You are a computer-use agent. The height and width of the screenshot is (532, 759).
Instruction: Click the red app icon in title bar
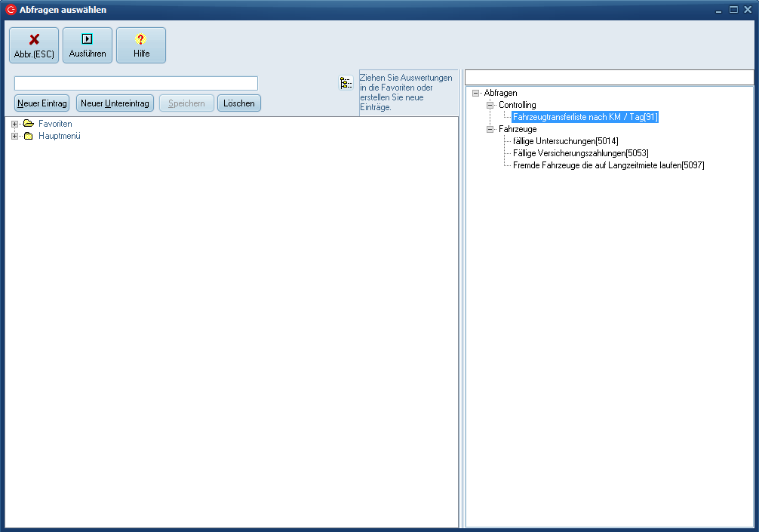click(x=11, y=10)
